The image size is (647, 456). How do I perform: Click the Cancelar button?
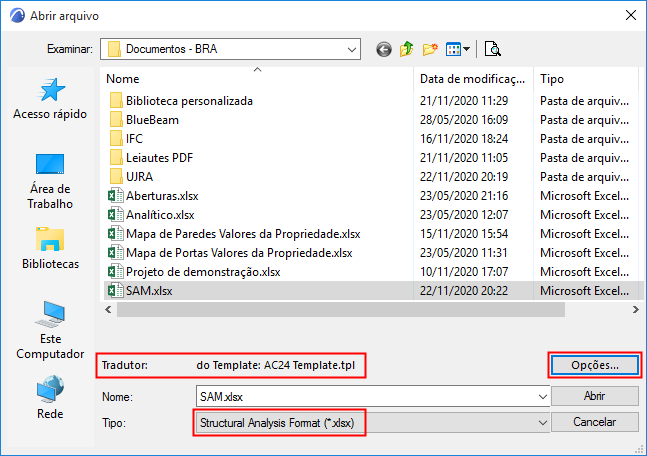pos(595,422)
